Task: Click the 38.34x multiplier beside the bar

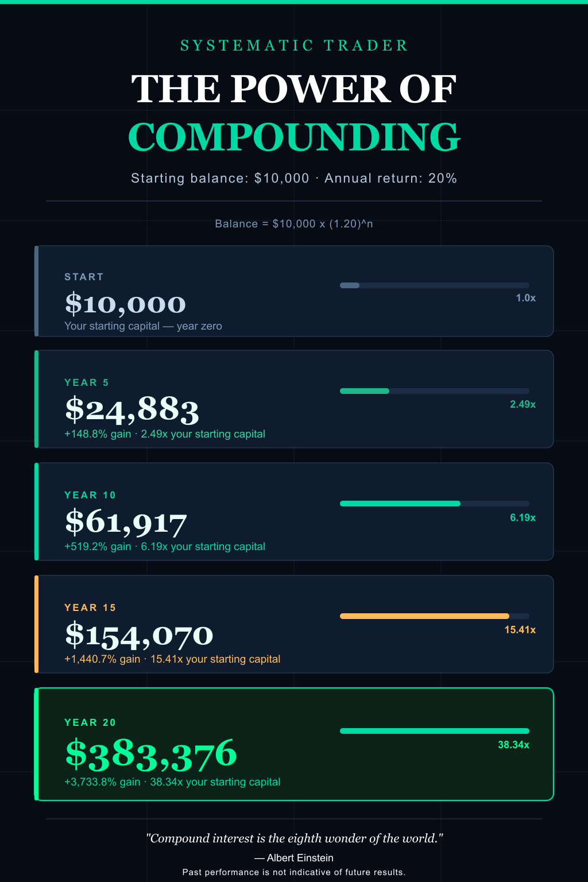Action: click(513, 745)
